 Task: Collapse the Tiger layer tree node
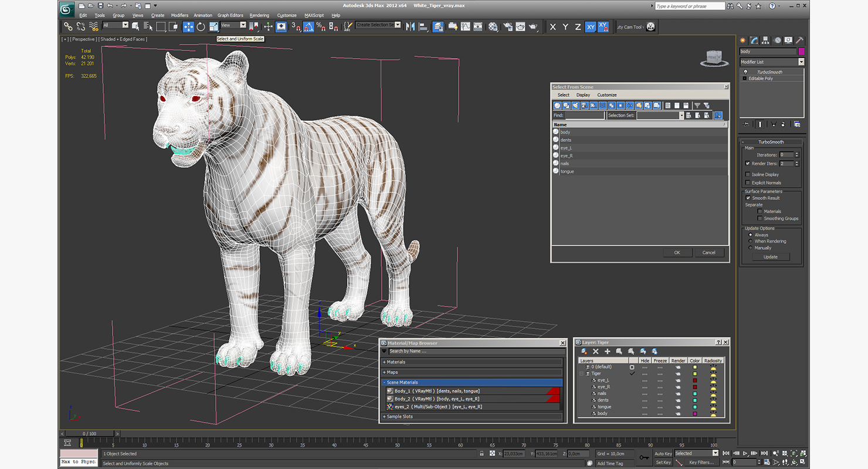582,373
